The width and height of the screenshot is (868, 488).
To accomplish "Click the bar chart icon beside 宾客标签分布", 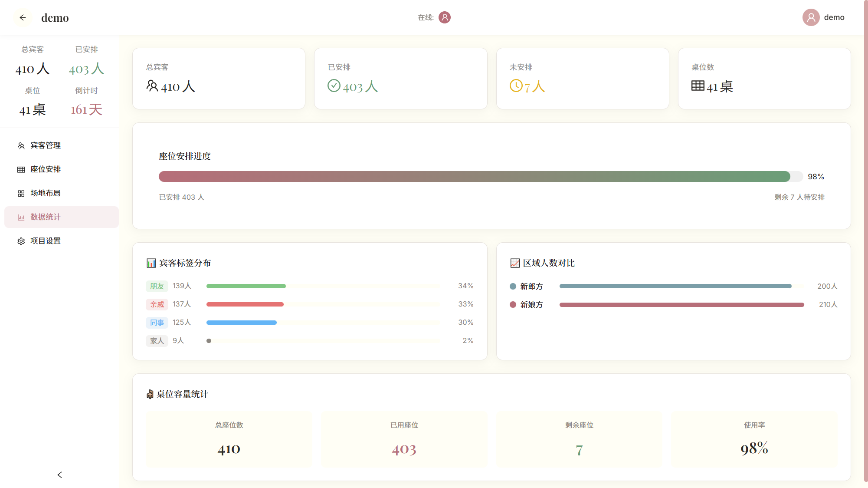I will coord(151,263).
